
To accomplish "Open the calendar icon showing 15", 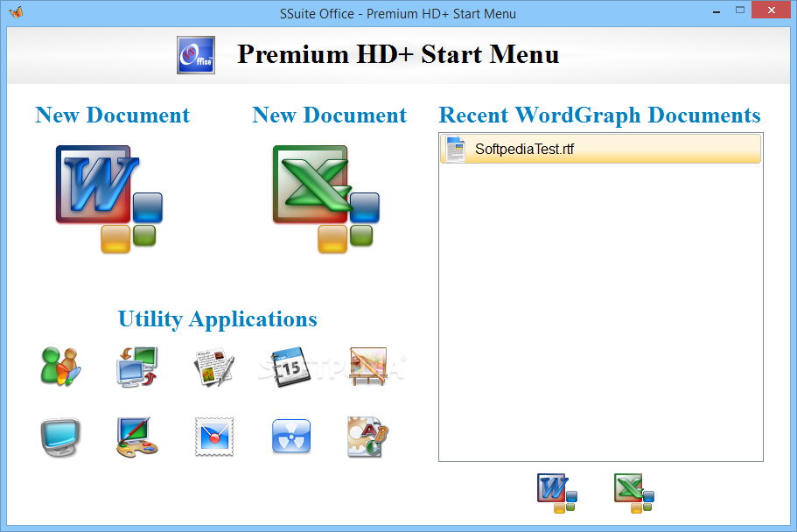I will coord(290,367).
